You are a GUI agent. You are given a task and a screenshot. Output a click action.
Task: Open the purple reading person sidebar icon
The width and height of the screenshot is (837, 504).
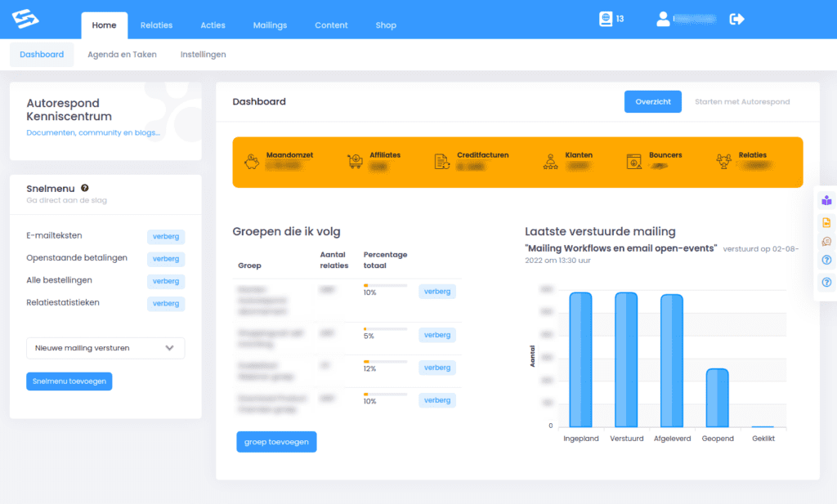(x=826, y=200)
